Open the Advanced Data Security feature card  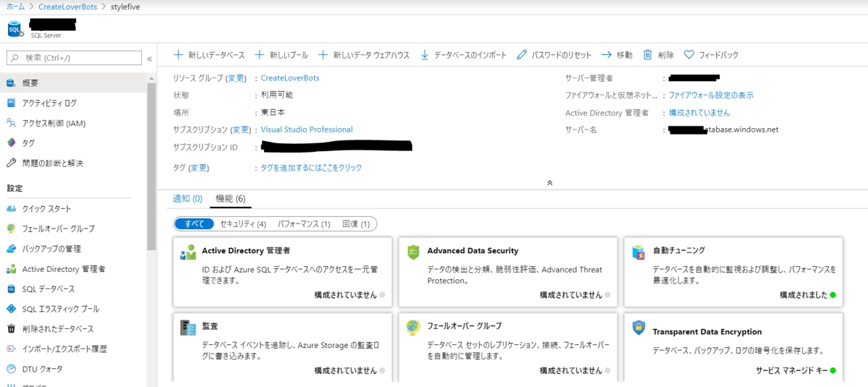[x=508, y=272]
